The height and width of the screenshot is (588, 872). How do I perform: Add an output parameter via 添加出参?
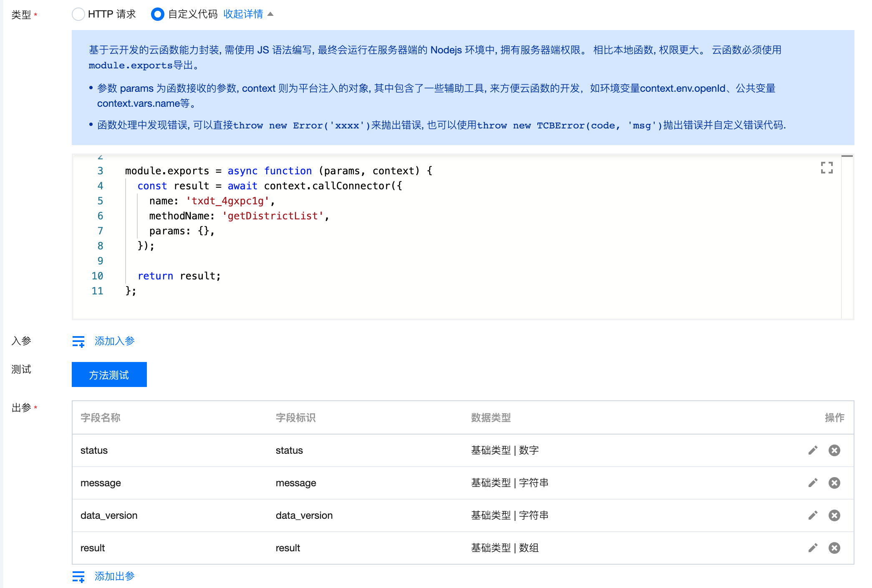pos(114,576)
